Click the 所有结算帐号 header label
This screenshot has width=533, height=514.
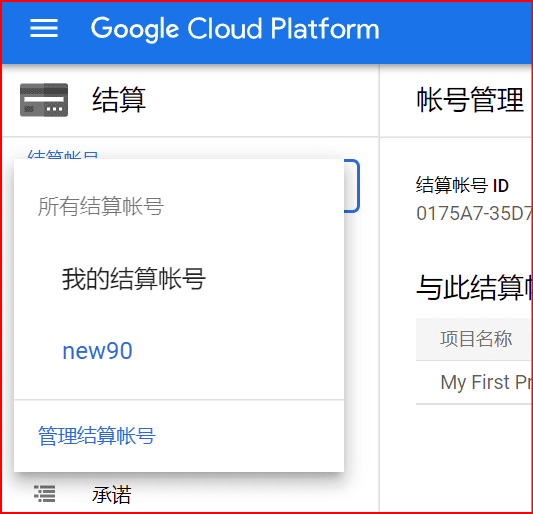pos(101,206)
